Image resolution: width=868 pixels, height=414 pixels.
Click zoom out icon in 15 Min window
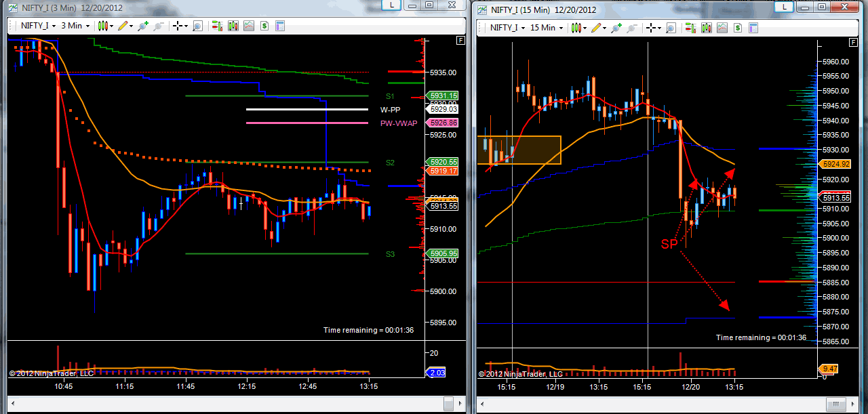click(x=631, y=28)
